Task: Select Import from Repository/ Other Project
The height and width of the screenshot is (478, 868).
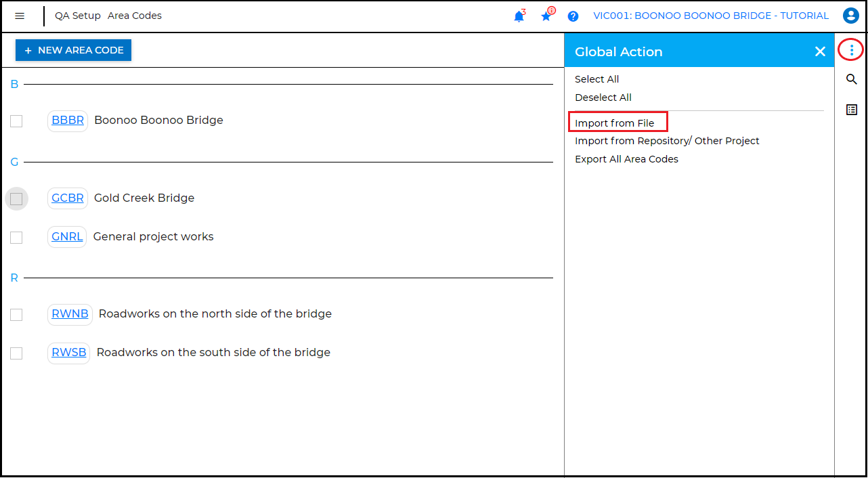Action: pos(667,140)
